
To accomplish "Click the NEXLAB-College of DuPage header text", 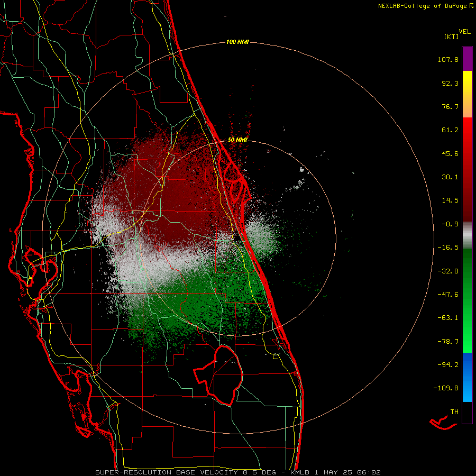I will [x=425, y=6].
